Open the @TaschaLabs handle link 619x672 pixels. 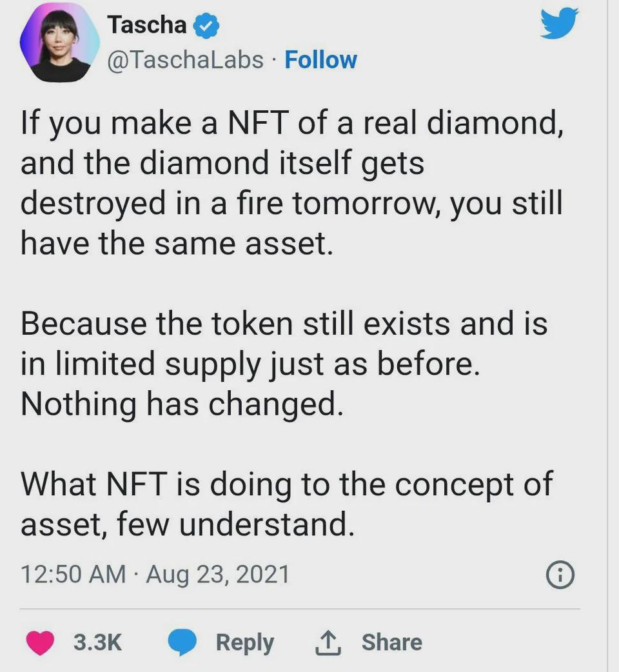point(185,60)
